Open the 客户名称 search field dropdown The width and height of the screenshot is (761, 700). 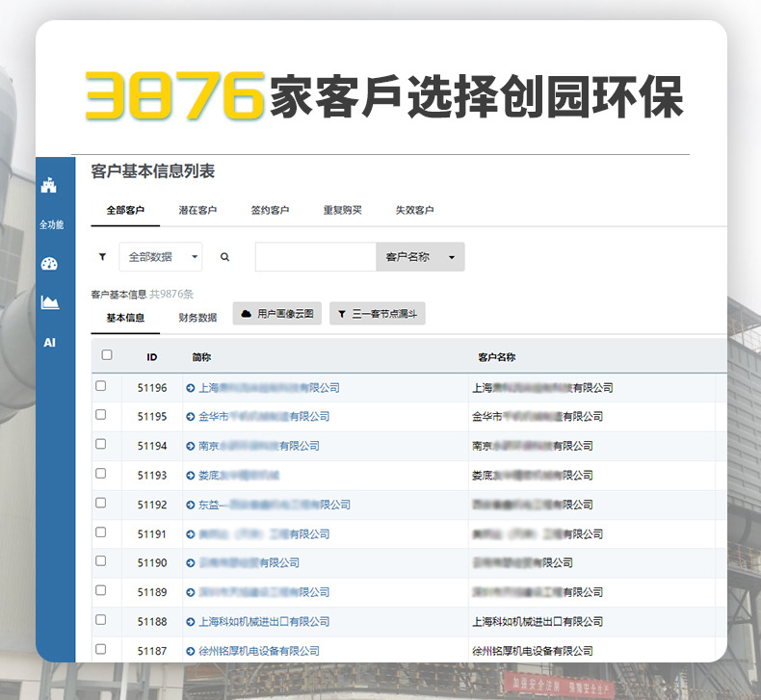click(420, 257)
